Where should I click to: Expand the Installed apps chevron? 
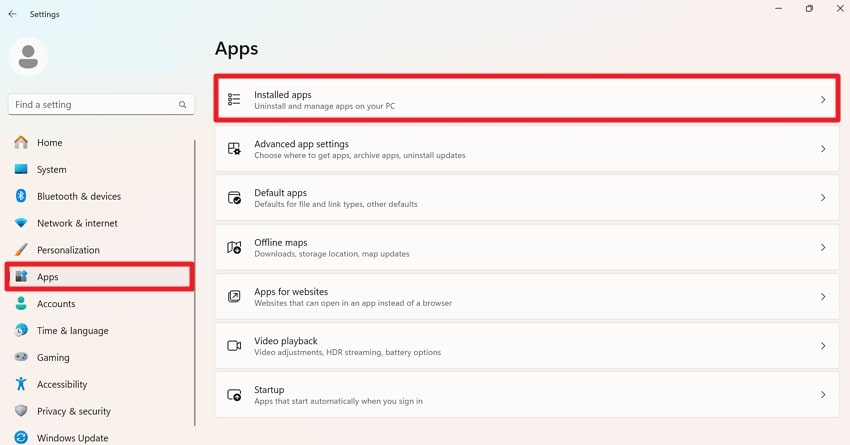823,100
